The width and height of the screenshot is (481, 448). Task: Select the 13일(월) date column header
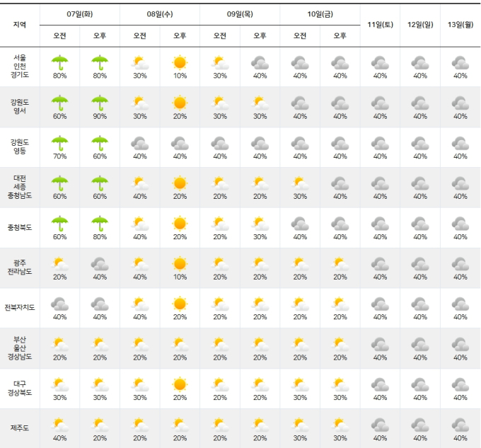[x=460, y=25]
